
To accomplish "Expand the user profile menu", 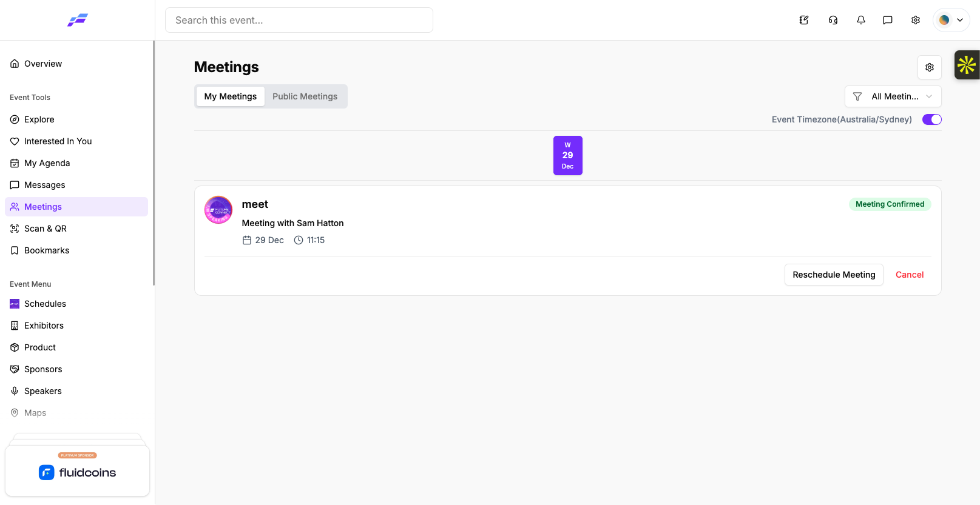I will [x=951, y=20].
